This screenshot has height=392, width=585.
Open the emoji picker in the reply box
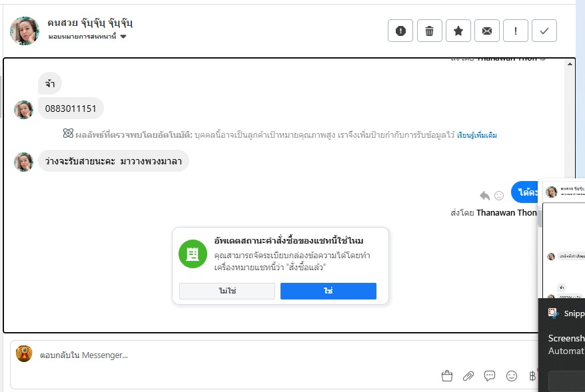(x=512, y=376)
